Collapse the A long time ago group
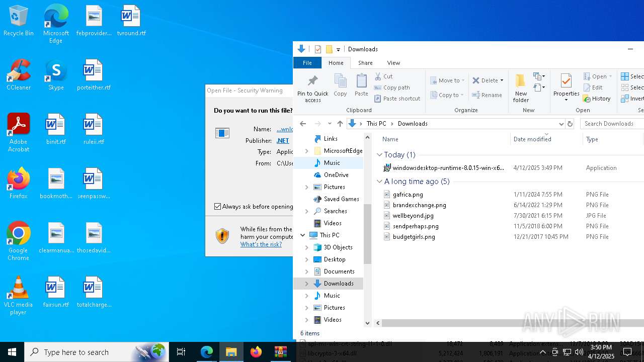This screenshot has width=644, height=362. coord(380,182)
